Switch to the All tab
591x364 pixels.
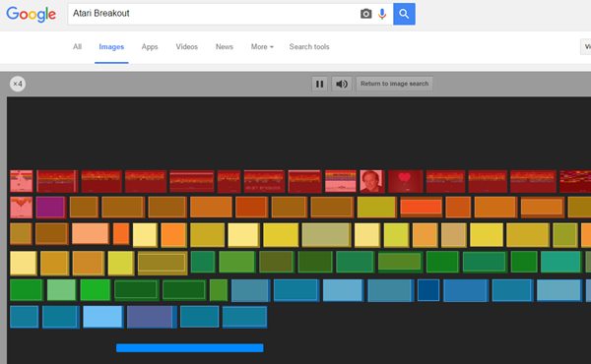click(77, 46)
